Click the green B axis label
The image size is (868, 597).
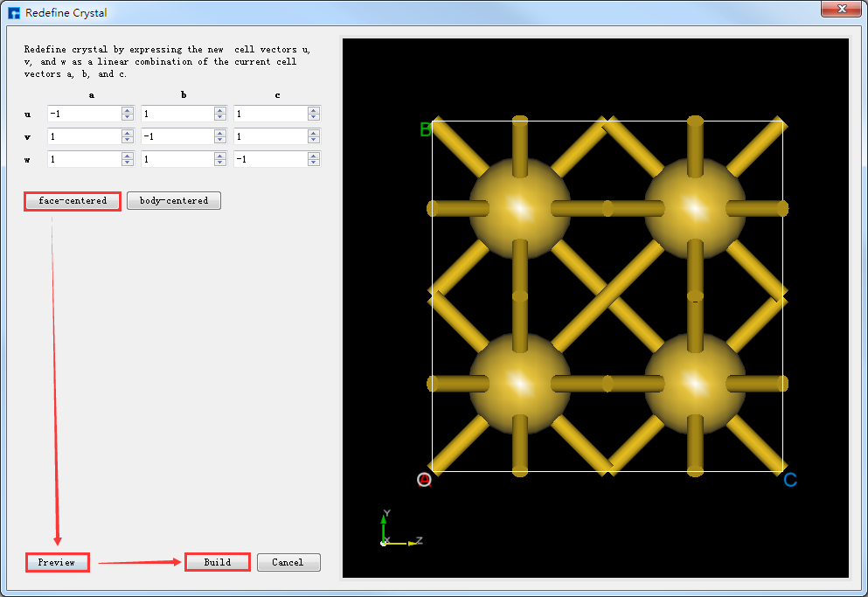pos(424,129)
